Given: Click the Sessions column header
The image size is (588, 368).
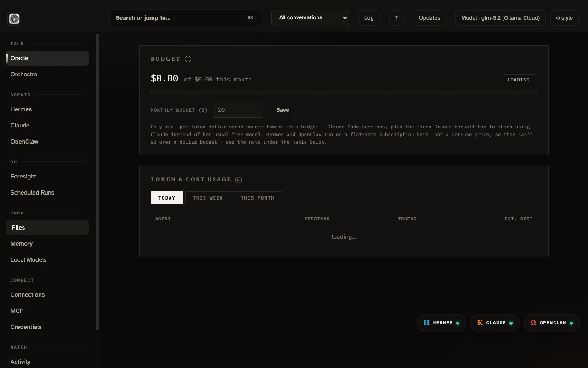Looking at the screenshot, I should [x=317, y=219].
